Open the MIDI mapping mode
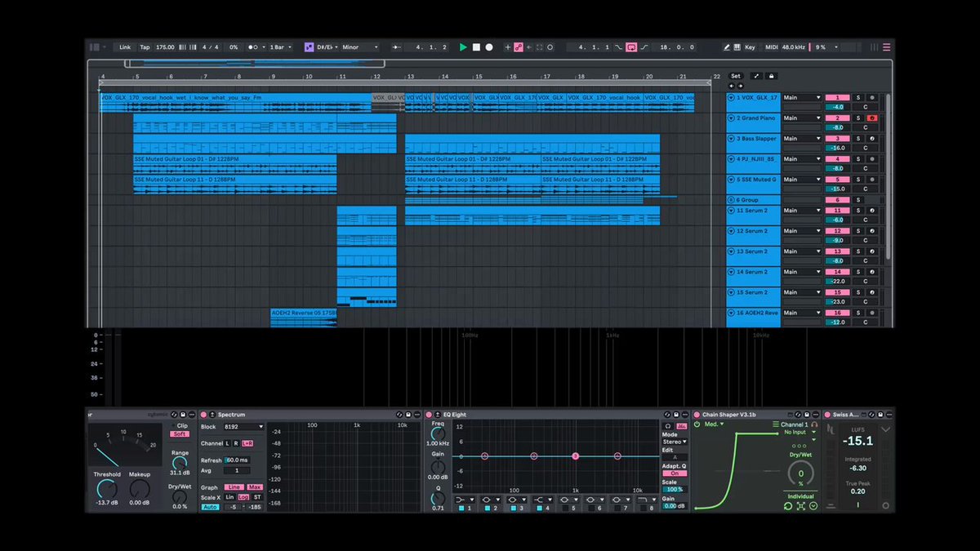The image size is (980, 551). click(x=772, y=47)
